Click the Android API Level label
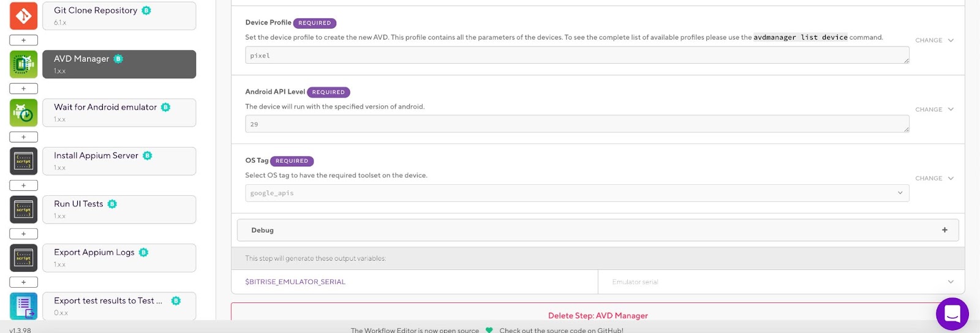The width and height of the screenshot is (980, 333). (275, 92)
